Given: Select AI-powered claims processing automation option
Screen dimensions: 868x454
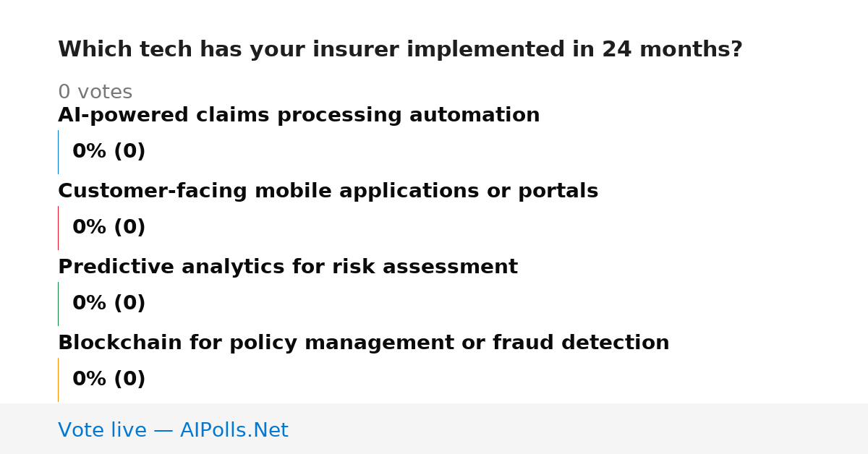Looking at the screenshot, I should [x=299, y=116].
